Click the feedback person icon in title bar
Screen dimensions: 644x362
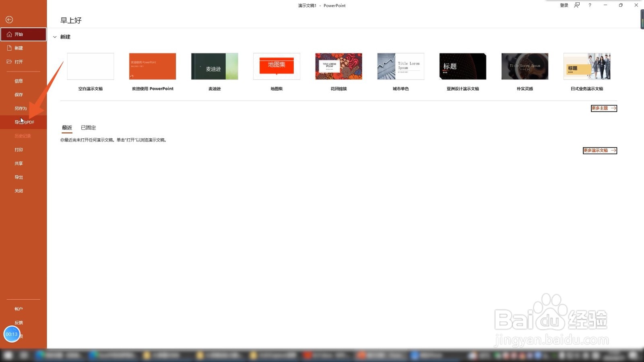[x=577, y=5]
